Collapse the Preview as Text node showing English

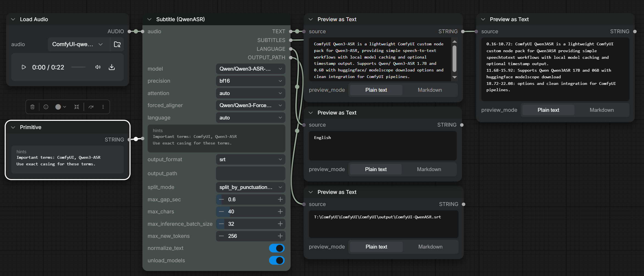311,113
